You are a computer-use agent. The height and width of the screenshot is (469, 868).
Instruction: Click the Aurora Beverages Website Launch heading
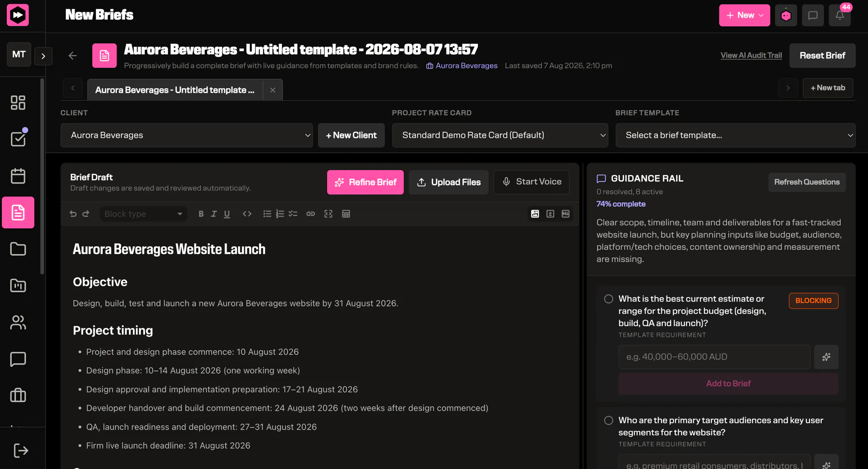click(x=169, y=249)
